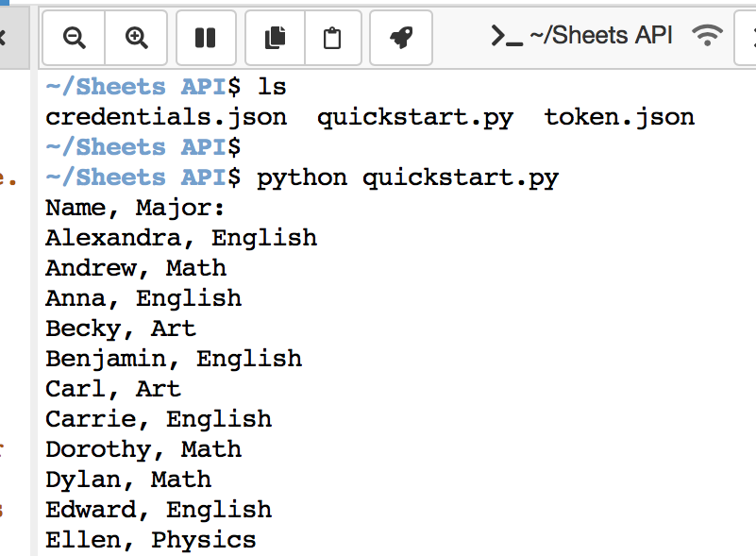Click the zoom out magnifier icon
Image resolution: width=756 pixels, height=556 pixels.
pos(74,38)
